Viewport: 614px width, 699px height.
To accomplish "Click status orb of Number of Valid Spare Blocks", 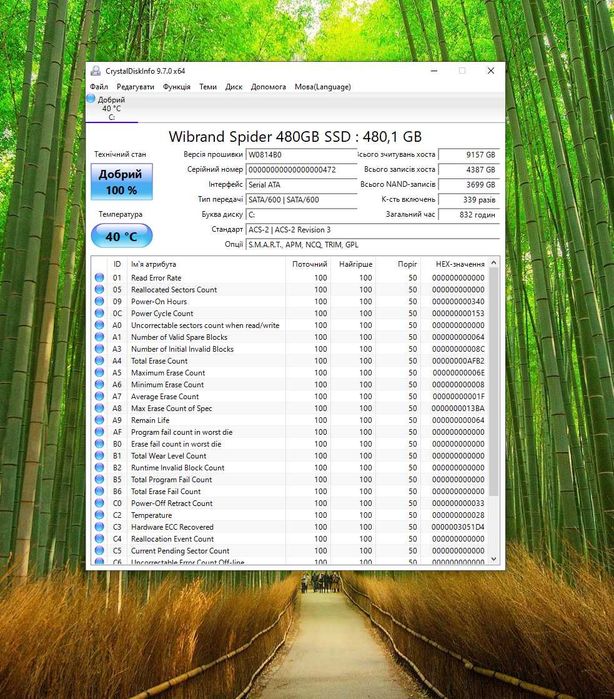I will 99,337.
